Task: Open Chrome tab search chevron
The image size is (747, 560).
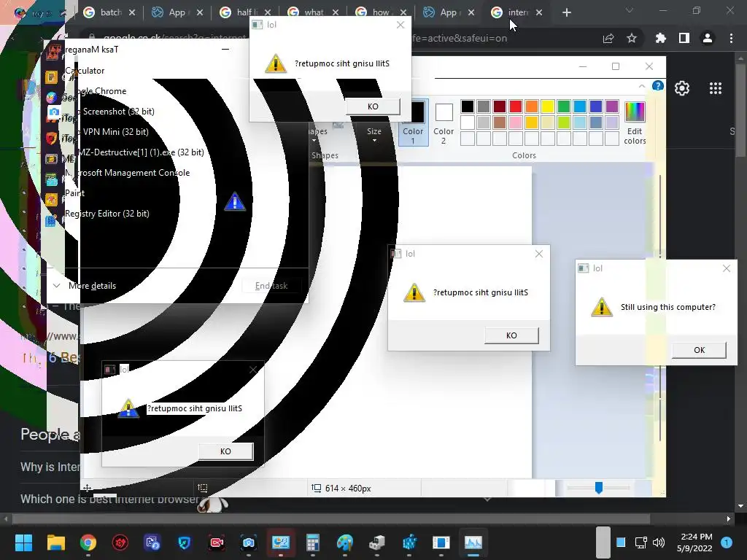Action: coord(630,10)
